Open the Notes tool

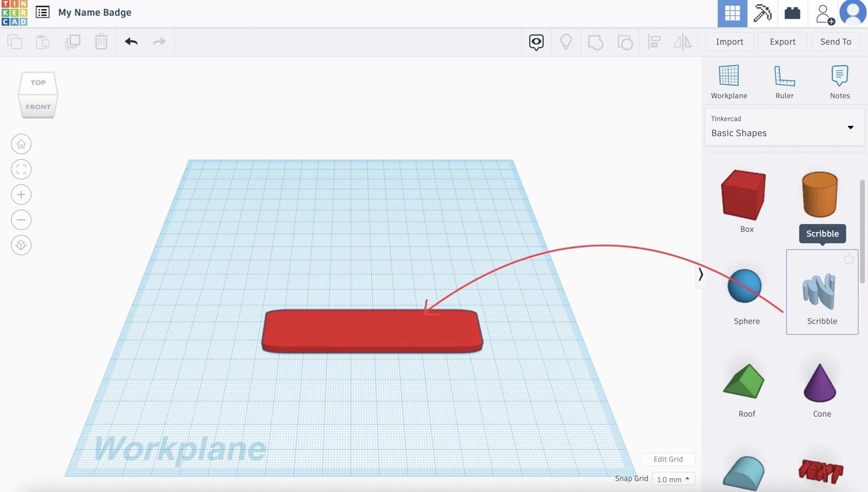840,79
